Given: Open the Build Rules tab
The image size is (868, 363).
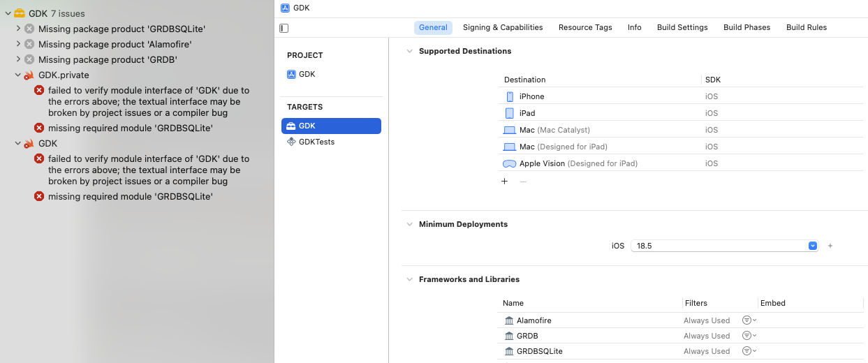Looking at the screenshot, I should [x=807, y=27].
